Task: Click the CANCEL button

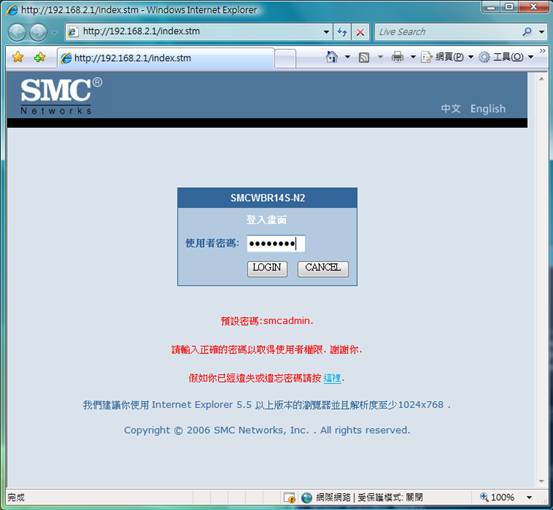Action: tap(323, 268)
